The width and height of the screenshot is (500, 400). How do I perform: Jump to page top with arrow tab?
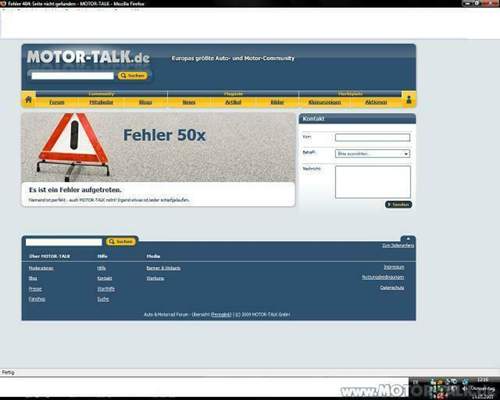click(408, 239)
